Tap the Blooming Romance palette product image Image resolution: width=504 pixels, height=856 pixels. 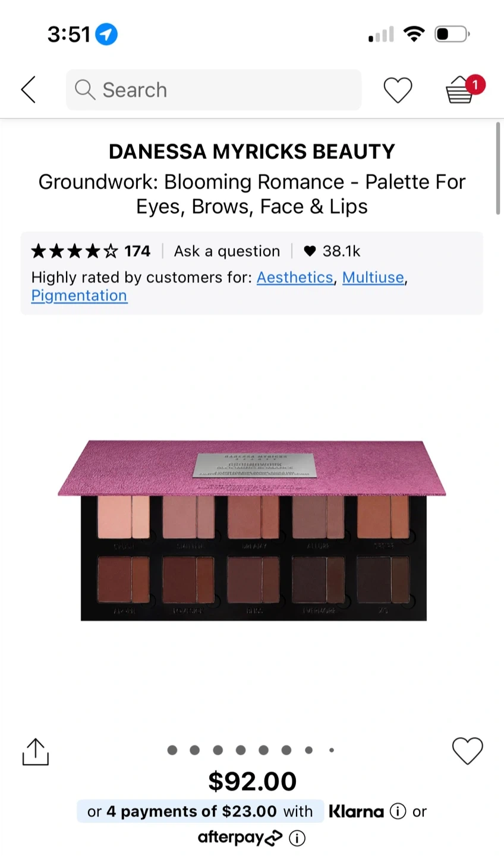[x=252, y=530]
